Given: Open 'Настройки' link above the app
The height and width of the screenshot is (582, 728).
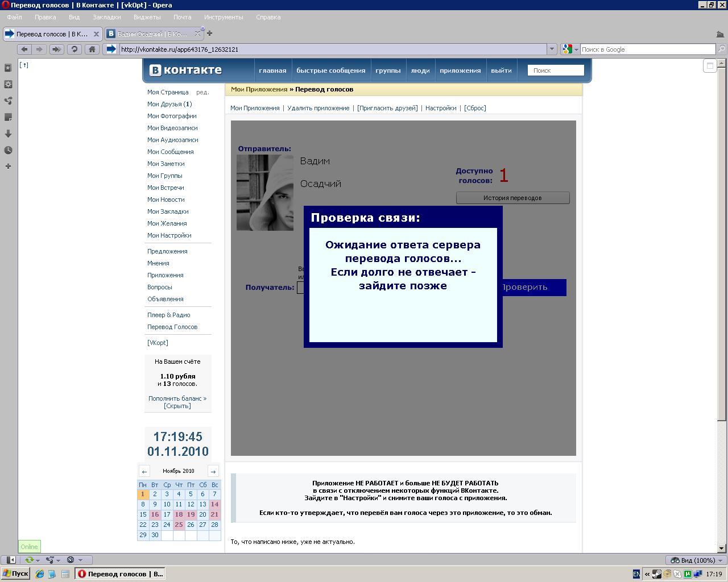Looking at the screenshot, I should coord(441,108).
